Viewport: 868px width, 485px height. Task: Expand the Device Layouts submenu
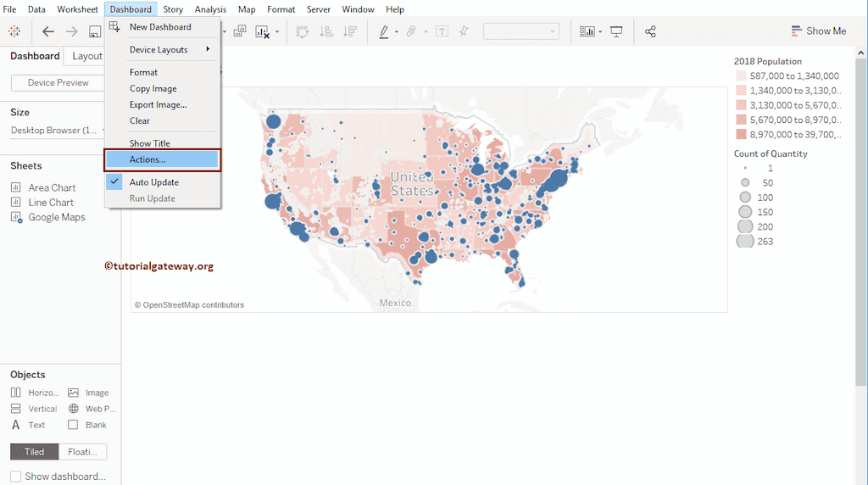tap(170, 49)
